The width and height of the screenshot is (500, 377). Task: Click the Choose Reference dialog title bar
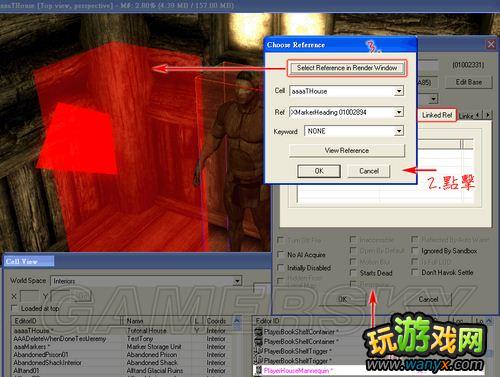tap(341, 45)
